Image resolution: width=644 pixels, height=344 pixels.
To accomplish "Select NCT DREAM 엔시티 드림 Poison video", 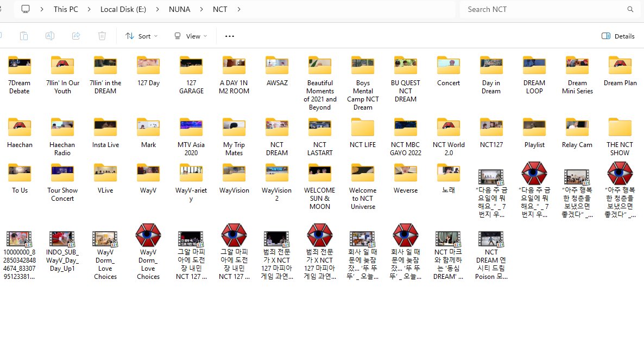I will pyautogui.click(x=491, y=256).
